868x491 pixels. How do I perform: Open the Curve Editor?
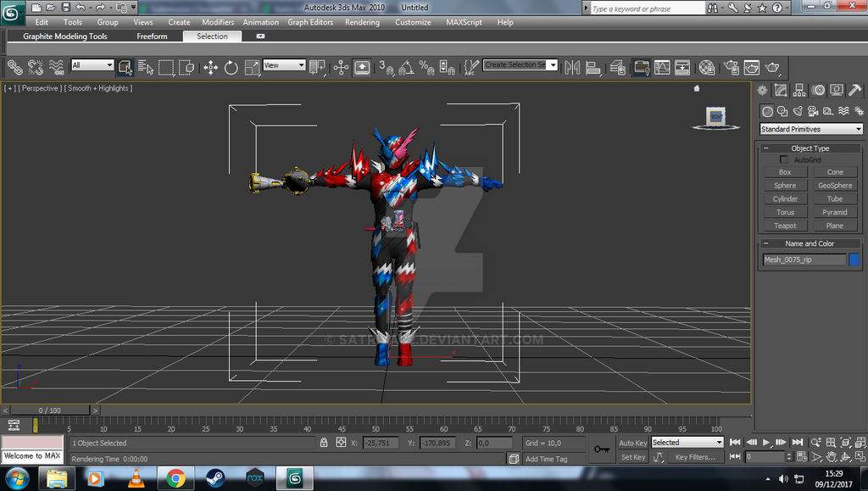click(x=662, y=68)
